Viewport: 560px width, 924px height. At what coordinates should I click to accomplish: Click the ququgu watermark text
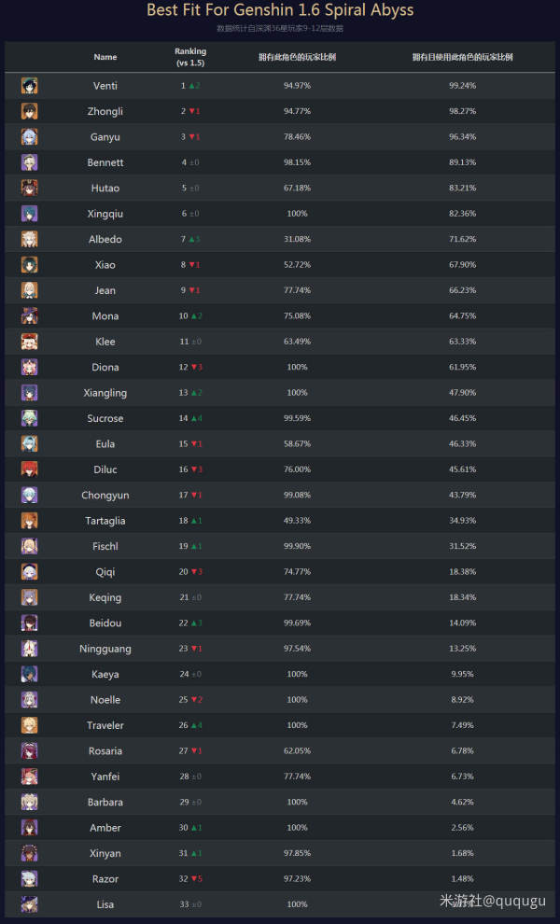492,901
